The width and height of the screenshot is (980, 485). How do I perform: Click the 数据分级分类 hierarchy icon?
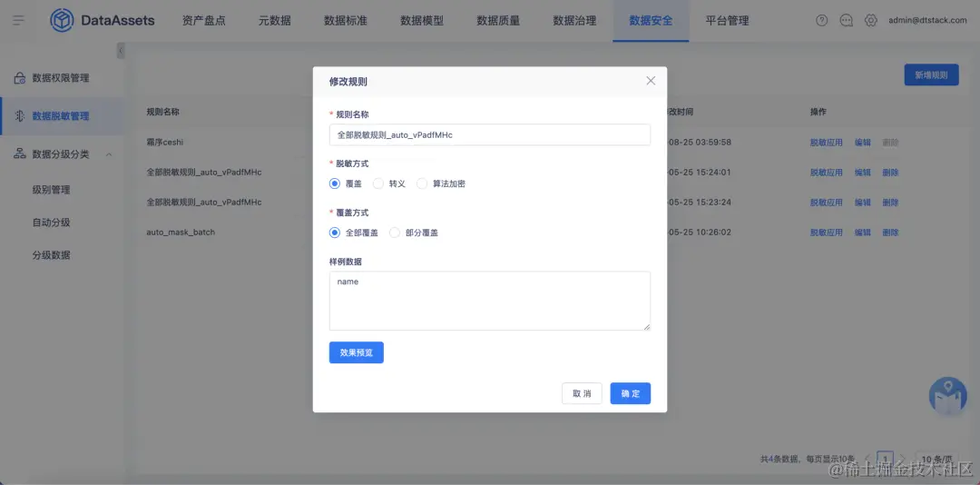[x=20, y=154]
